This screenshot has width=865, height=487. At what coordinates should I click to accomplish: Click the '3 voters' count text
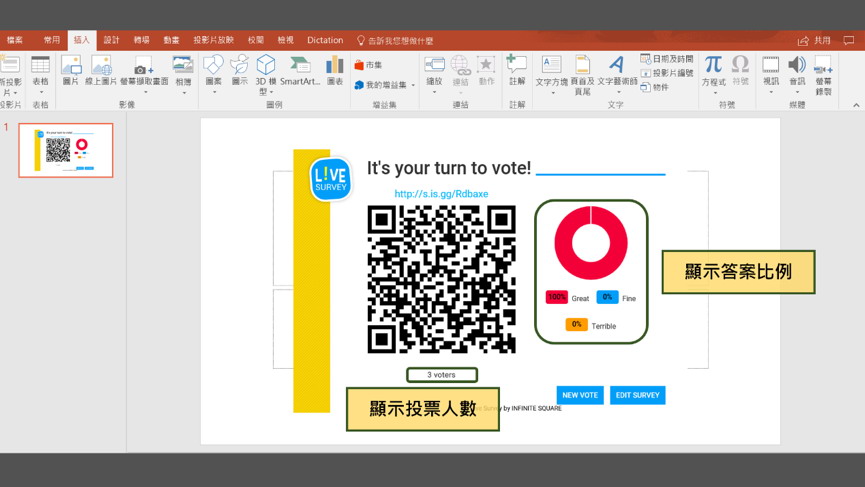(441, 374)
